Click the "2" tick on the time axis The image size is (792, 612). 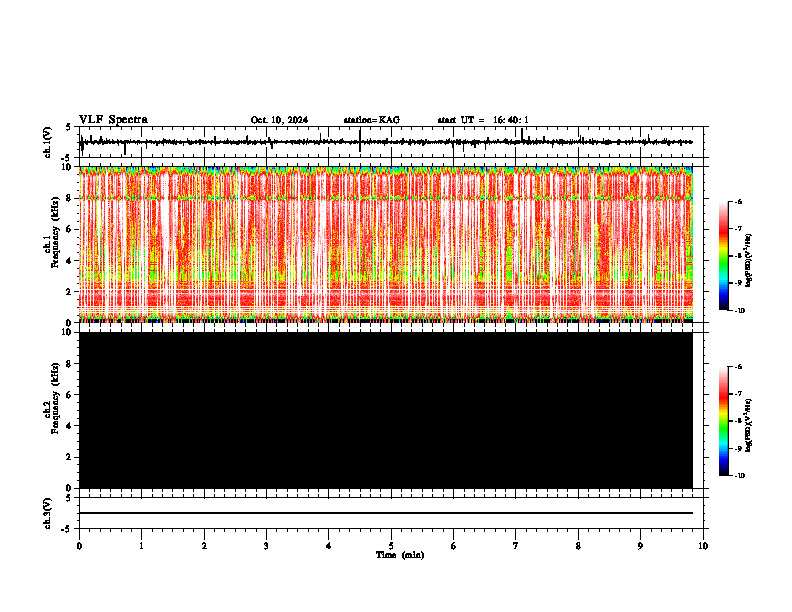(x=204, y=546)
